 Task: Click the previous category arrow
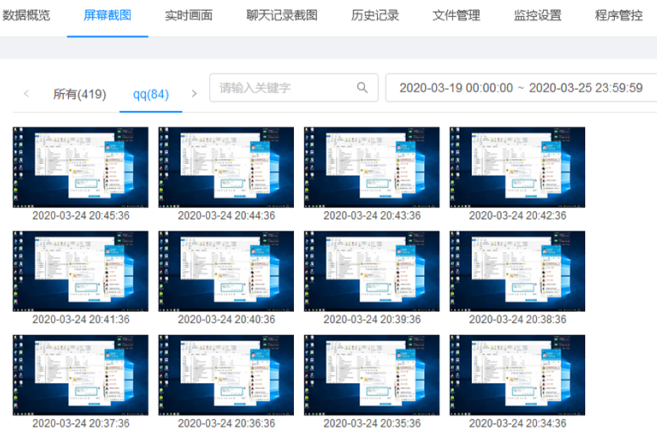pos(26,93)
